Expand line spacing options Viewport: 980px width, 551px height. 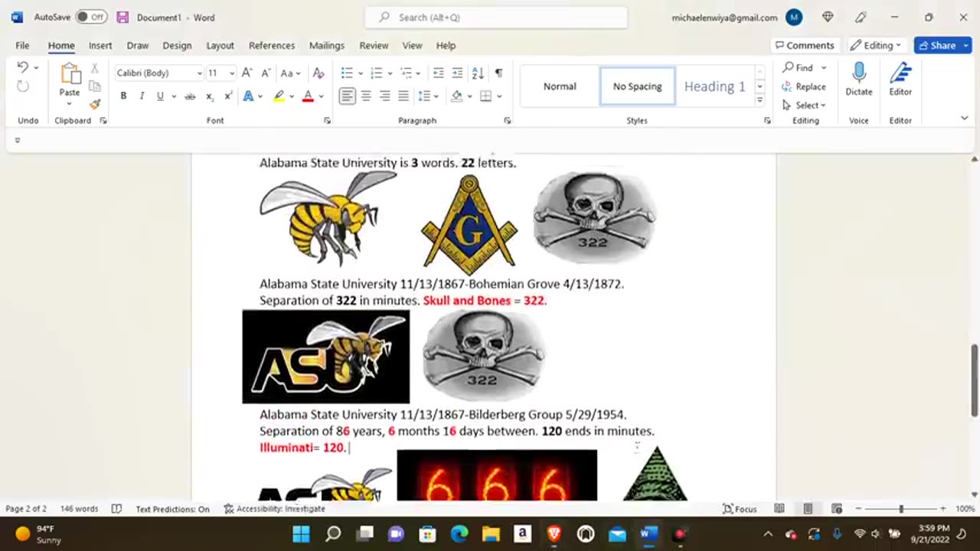pos(435,96)
